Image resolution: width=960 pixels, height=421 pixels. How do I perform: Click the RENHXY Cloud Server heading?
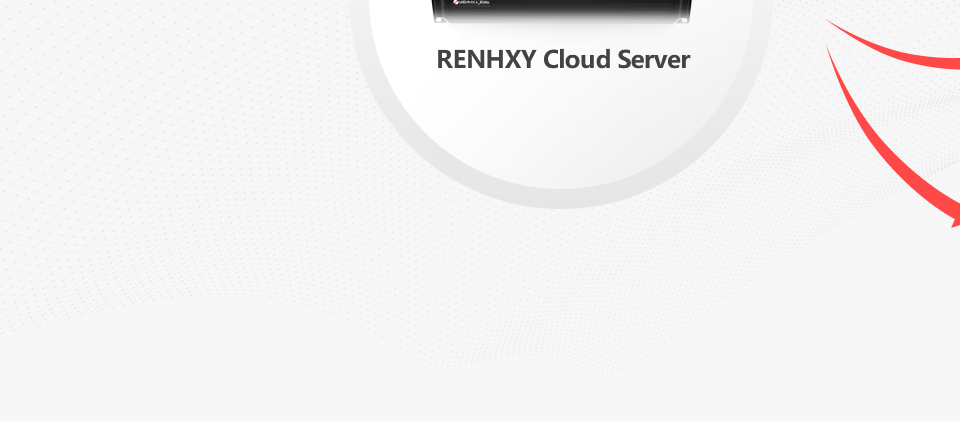[563, 59]
